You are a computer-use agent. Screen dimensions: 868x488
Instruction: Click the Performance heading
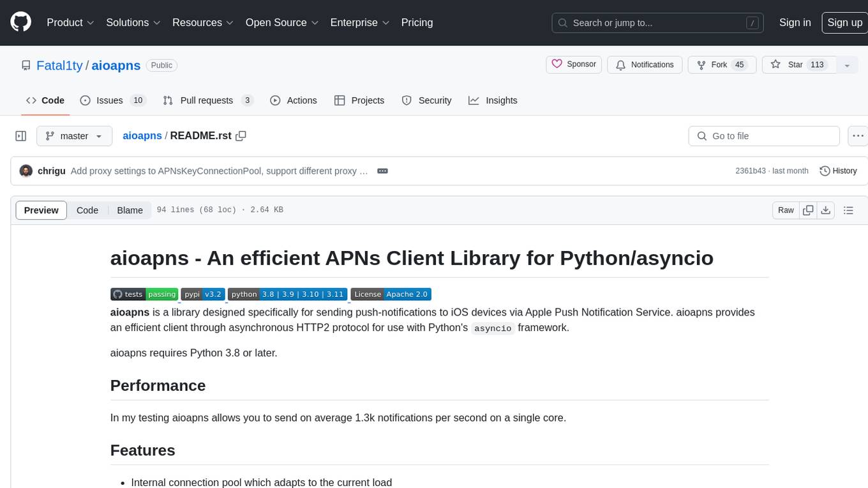tap(158, 386)
